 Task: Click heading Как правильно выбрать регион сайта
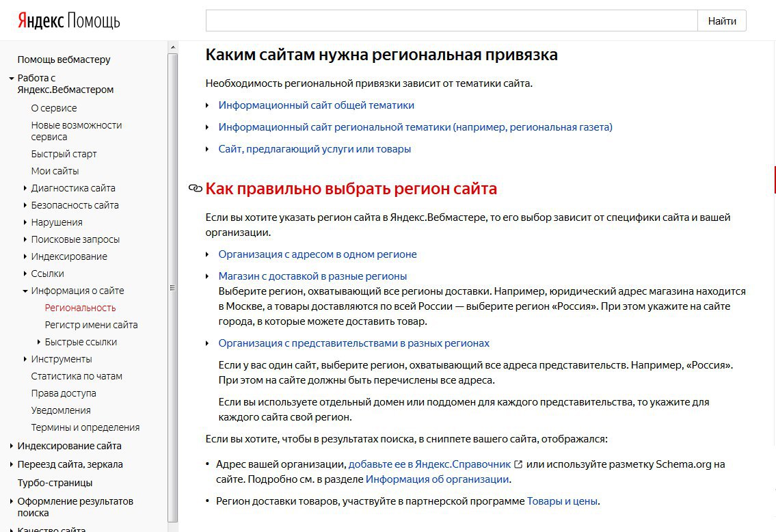tap(351, 188)
